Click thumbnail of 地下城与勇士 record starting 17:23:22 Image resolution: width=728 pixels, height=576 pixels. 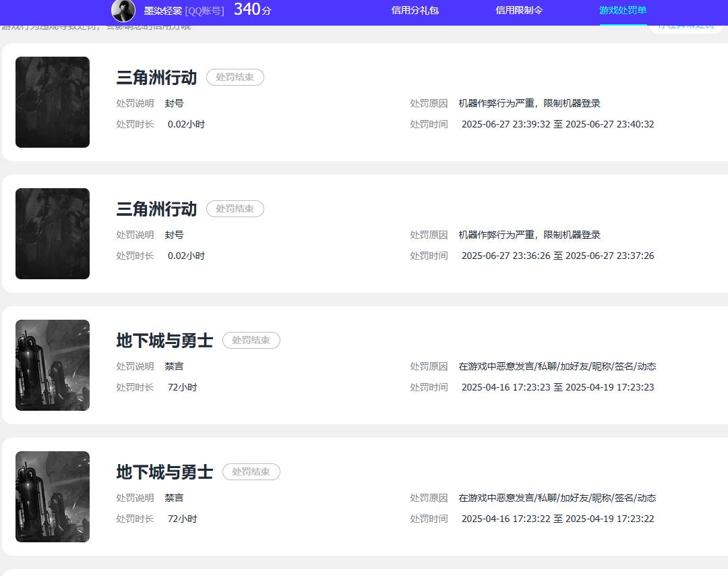[53, 496]
